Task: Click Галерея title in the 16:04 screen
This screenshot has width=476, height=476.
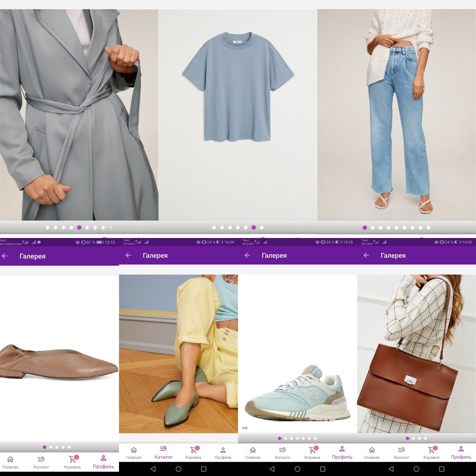Action: (x=155, y=255)
